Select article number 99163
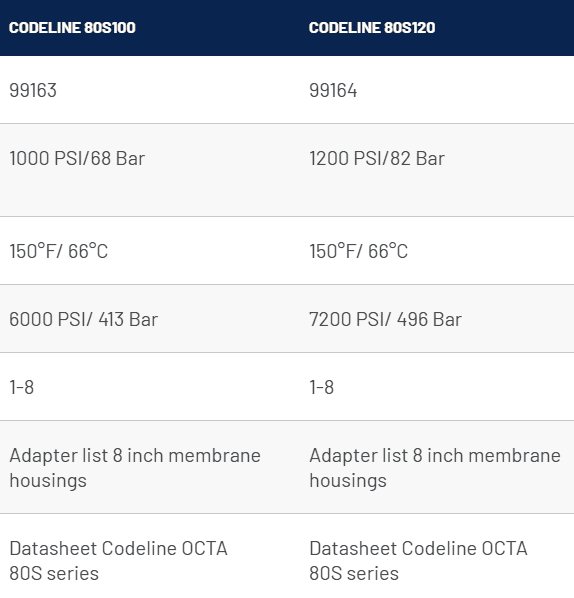Image resolution: width=574 pixels, height=598 pixels. tap(33, 91)
